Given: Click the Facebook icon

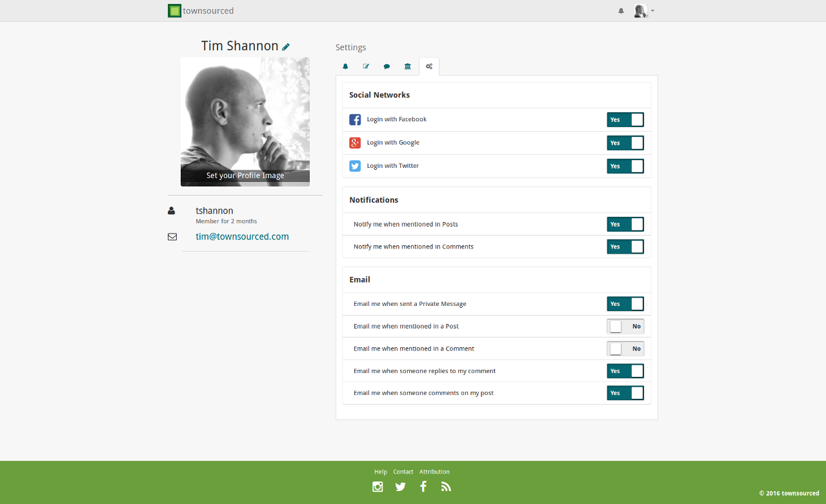Looking at the screenshot, I should [355, 119].
